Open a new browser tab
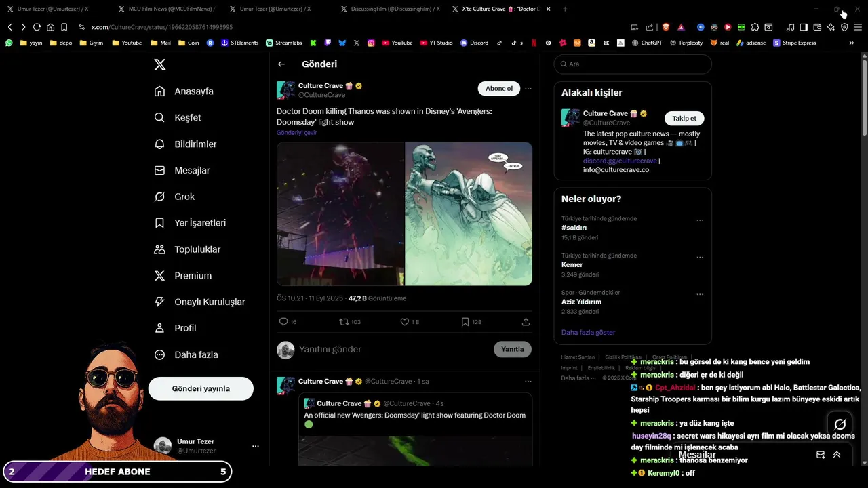The width and height of the screenshot is (868, 488). [x=565, y=9]
